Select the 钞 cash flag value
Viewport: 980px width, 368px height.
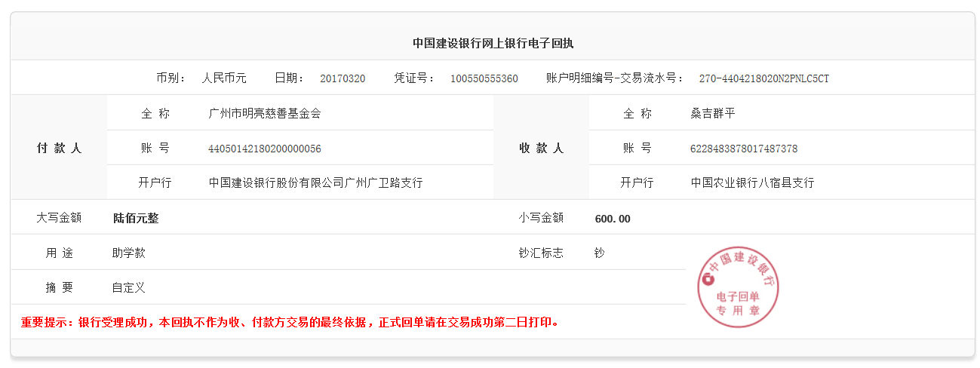pos(600,253)
